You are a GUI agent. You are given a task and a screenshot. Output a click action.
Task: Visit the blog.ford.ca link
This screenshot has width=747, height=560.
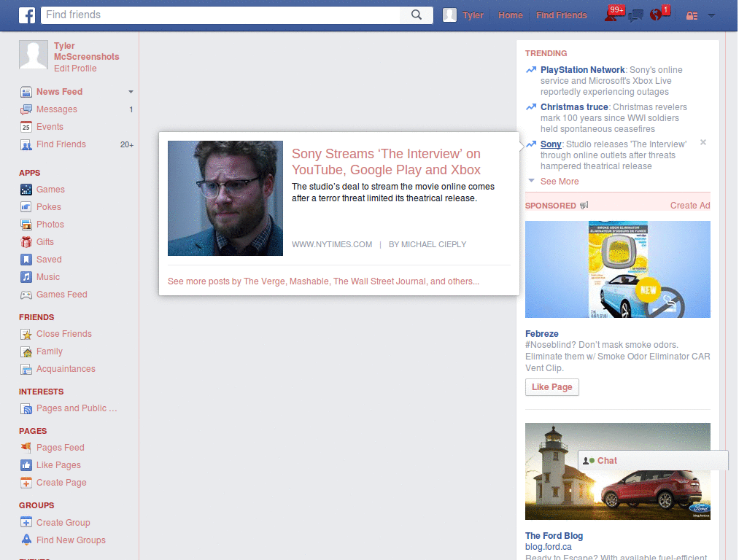548,546
